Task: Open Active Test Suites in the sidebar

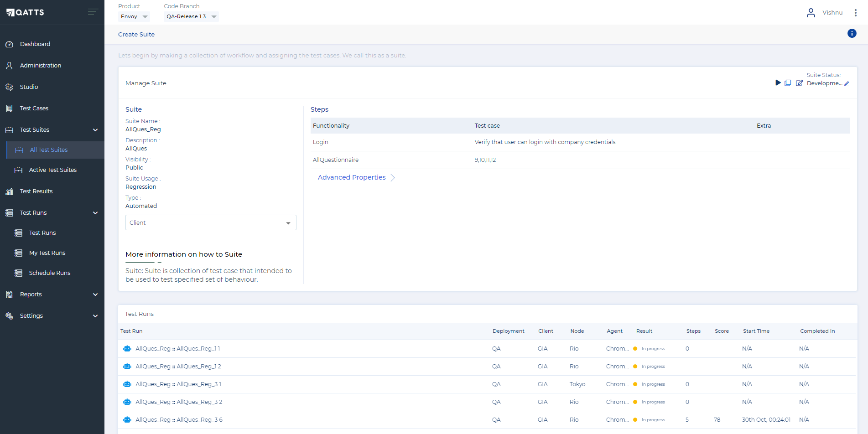Action: coord(53,170)
